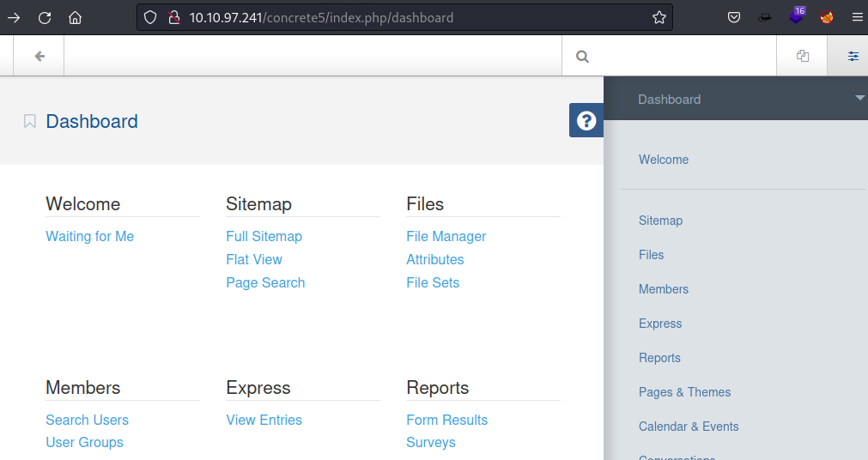
Task: Go to the browser home page
Action: point(76,17)
